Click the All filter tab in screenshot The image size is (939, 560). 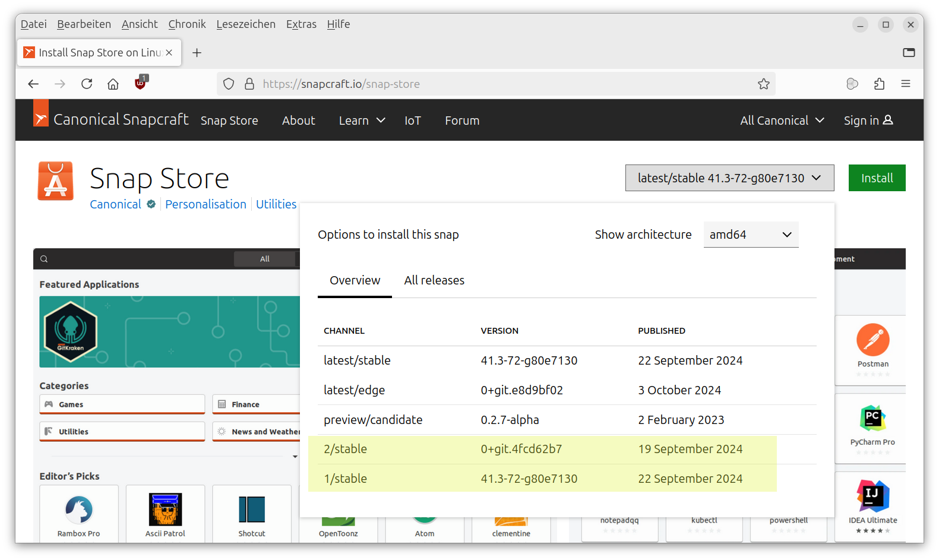click(x=264, y=259)
